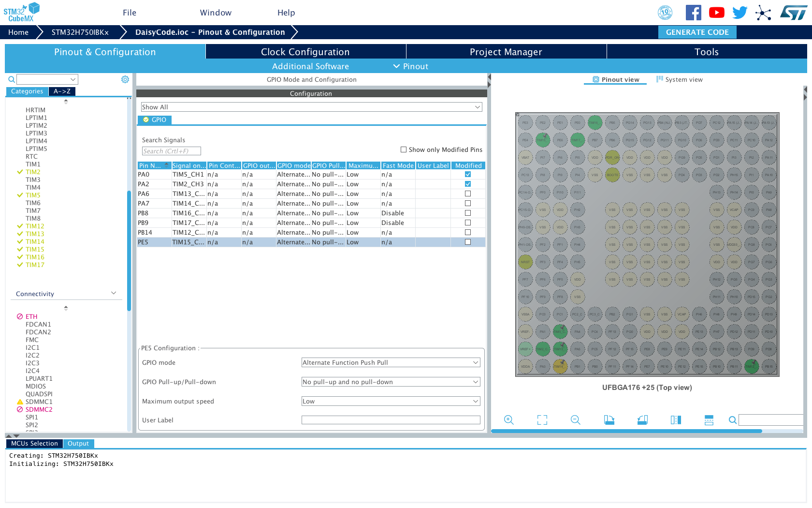Select the TIM15 peripheral in list
The height and width of the screenshot is (508, 812).
tap(35, 249)
